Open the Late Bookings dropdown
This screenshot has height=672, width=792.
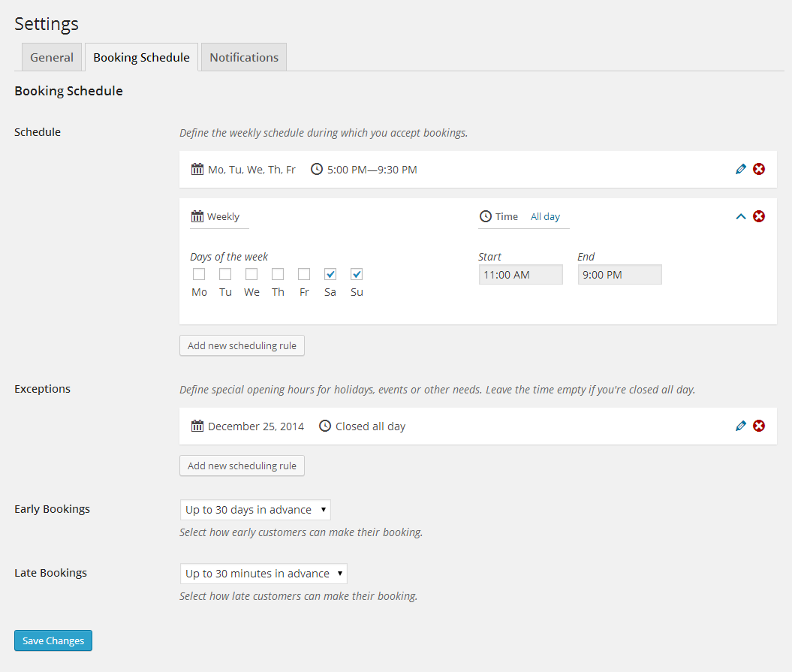[x=263, y=574]
